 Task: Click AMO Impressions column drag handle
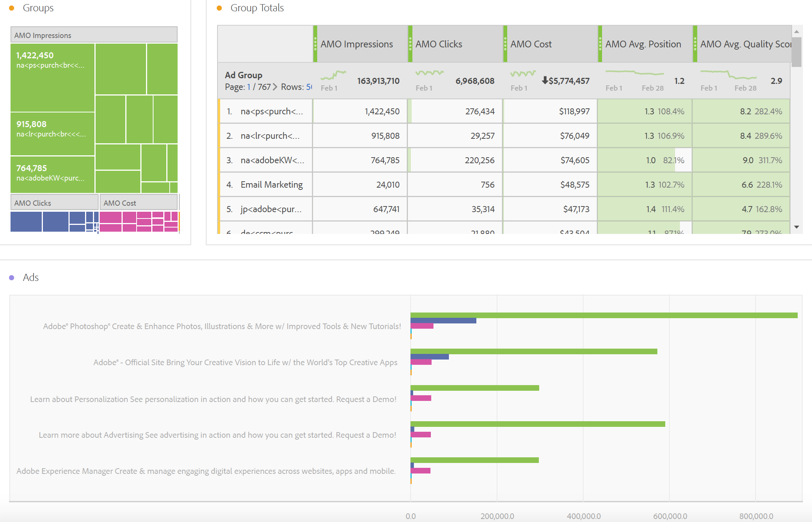(x=315, y=44)
